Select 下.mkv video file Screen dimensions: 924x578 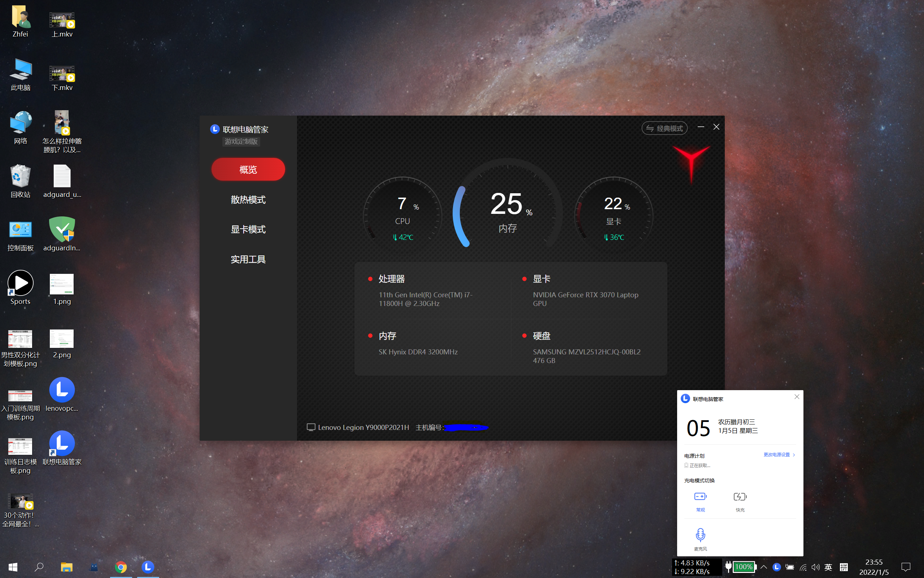click(x=62, y=78)
